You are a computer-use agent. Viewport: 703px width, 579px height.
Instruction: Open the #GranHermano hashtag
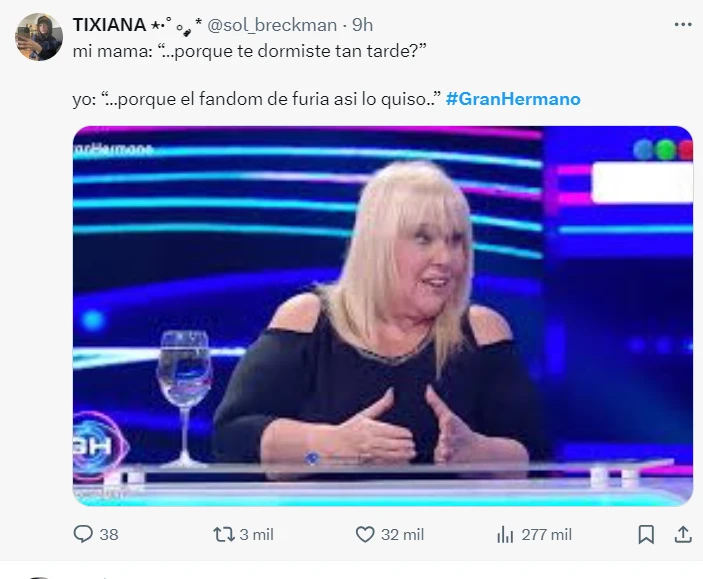(x=513, y=99)
